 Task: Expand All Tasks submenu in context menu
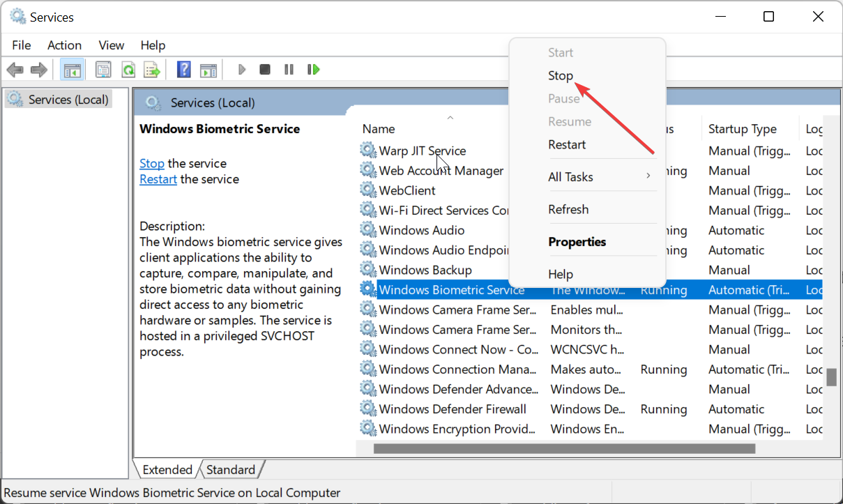click(x=587, y=177)
